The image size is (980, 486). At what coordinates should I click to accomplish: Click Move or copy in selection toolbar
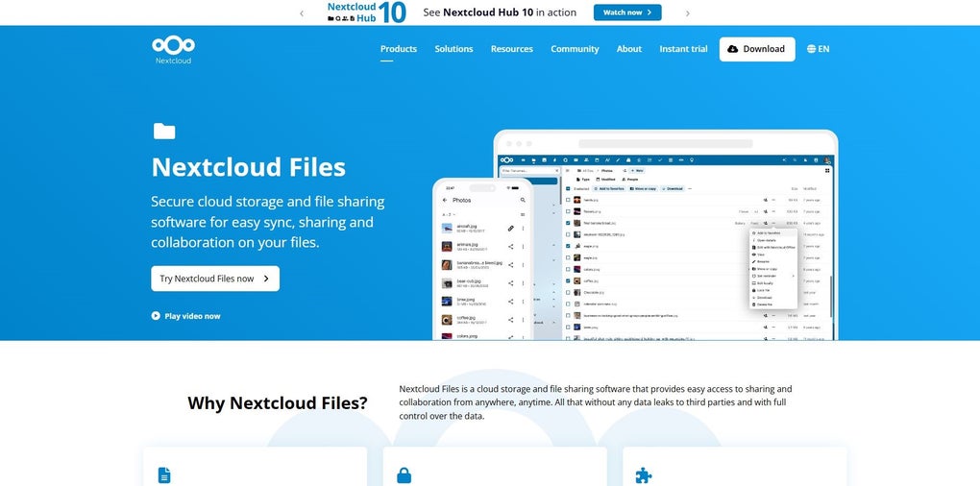pos(645,188)
